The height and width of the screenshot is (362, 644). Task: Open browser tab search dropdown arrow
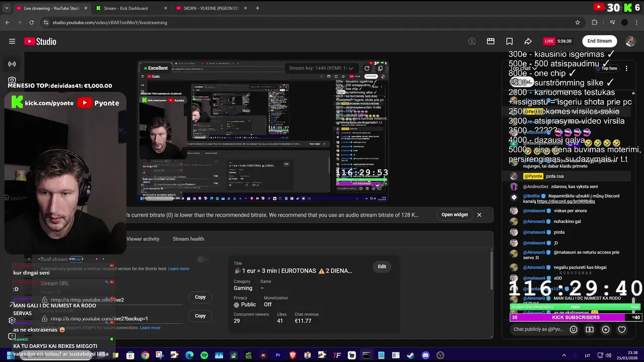click(7, 8)
